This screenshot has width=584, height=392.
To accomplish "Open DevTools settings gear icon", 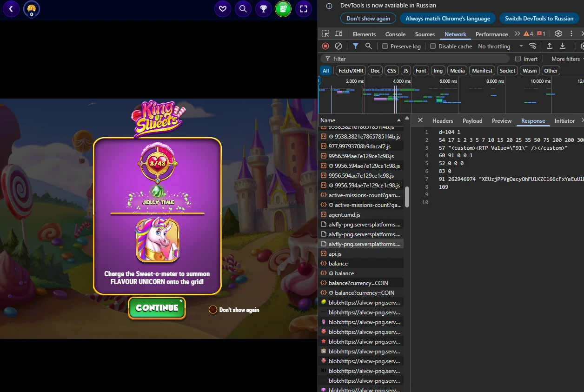I will (x=558, y=34).
